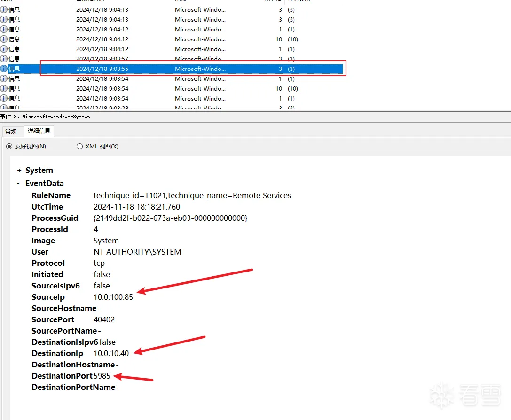Viewport: 511px width, 420px height.
Task: Click the source cell of the 9:03:55 row
Action: click(200, 69)
